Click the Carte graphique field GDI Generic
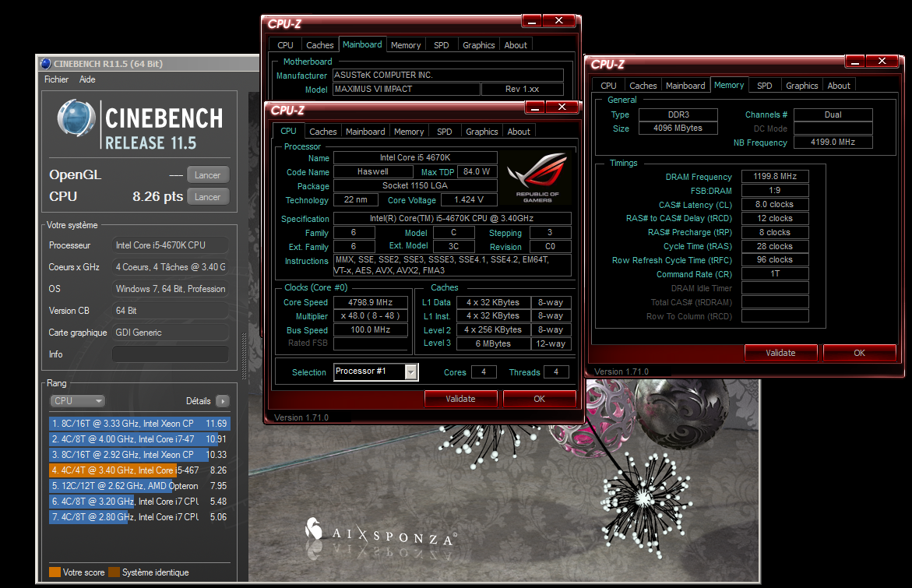912x588 pixels. (170, 333)
